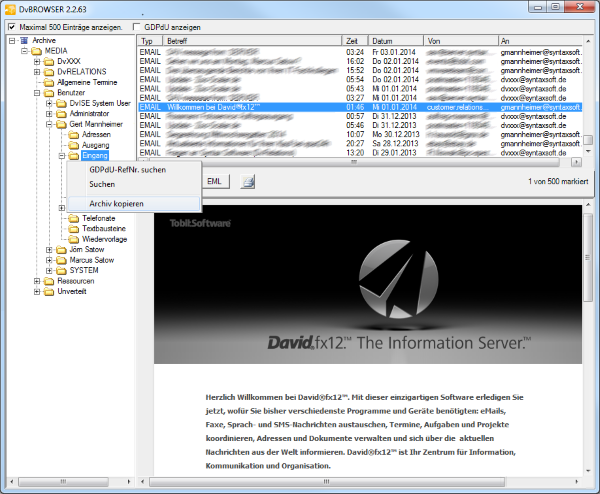Click the print icon beside the EML button
Screen dimensions: 600x494
248,181
